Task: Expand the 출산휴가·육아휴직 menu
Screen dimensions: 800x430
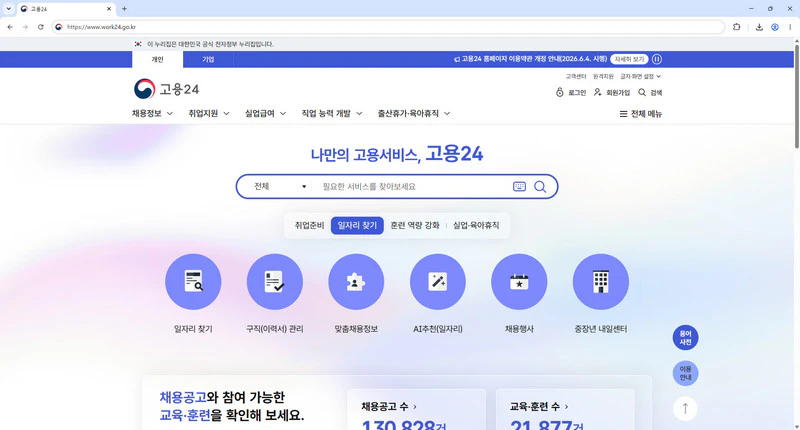Action: click(414, 113)
